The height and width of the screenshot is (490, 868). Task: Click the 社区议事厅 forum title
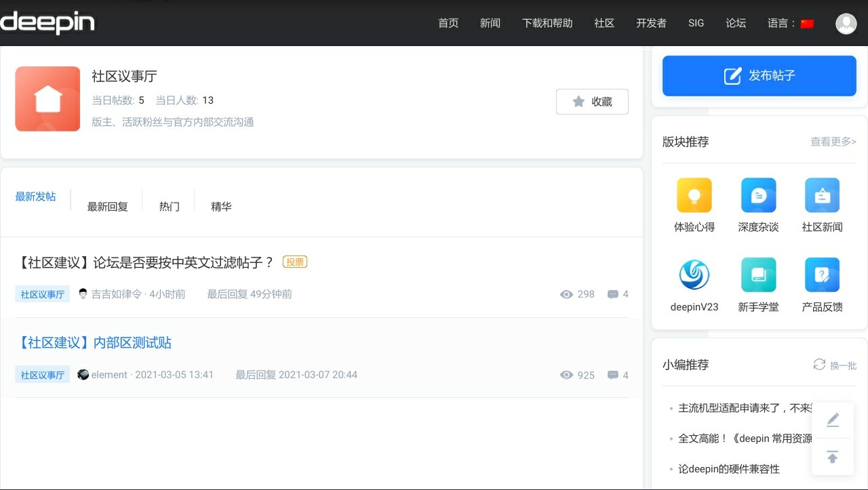pyautogui.click(x=125, y=77)
